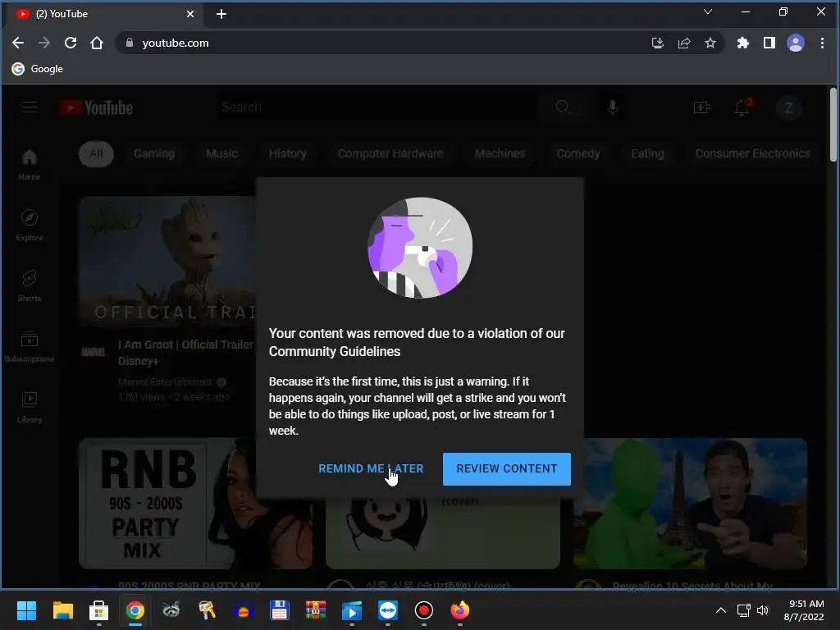Click the youtube.com address bar
840x630 pixels.
coord(375,43)
